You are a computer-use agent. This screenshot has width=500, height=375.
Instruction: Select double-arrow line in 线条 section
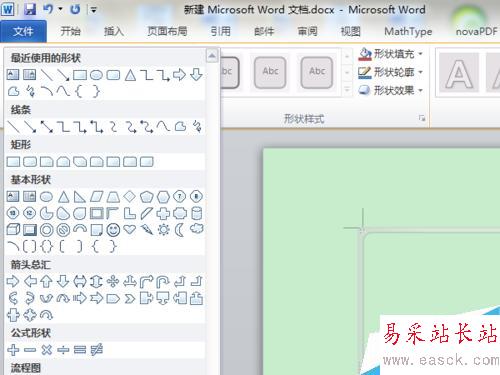(x=47, y=127)
